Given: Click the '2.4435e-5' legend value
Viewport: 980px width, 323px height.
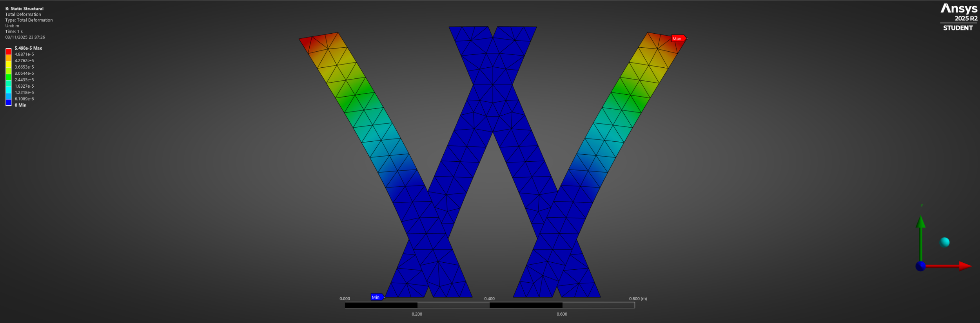Looking at the screenshot, I should tap(24, 79).
